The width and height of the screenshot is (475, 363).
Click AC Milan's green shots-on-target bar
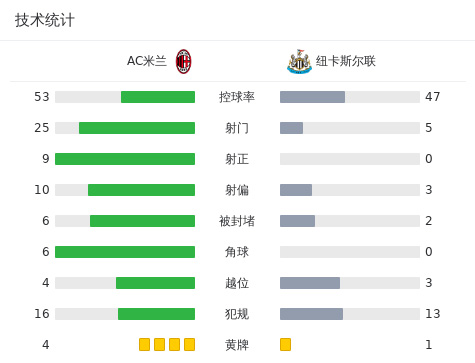click(x=125, y=159)
